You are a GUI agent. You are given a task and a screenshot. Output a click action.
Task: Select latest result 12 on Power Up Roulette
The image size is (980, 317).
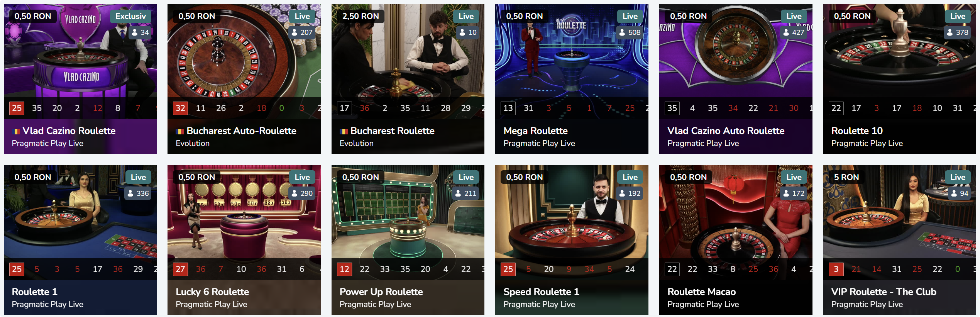pyautogui.click(x=344, y=269)
